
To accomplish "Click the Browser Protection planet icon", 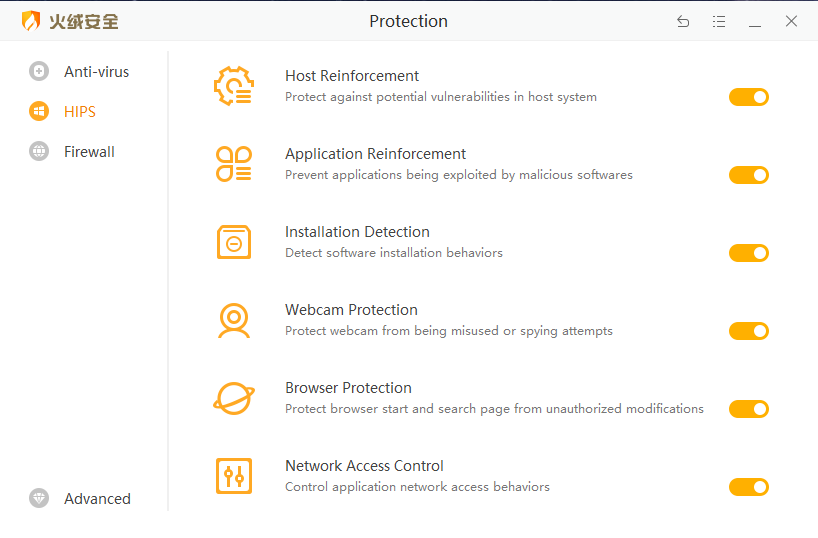I will pyautogui.click(x=234, y=398).
